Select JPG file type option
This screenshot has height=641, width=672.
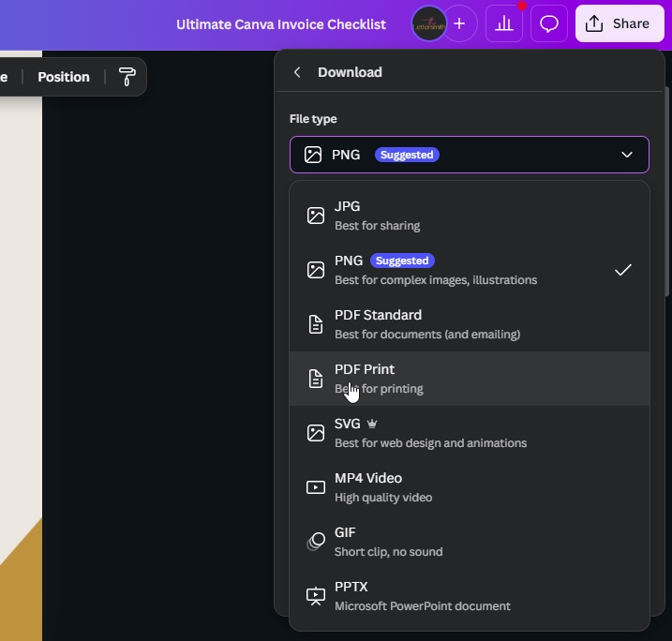point(469,216)
